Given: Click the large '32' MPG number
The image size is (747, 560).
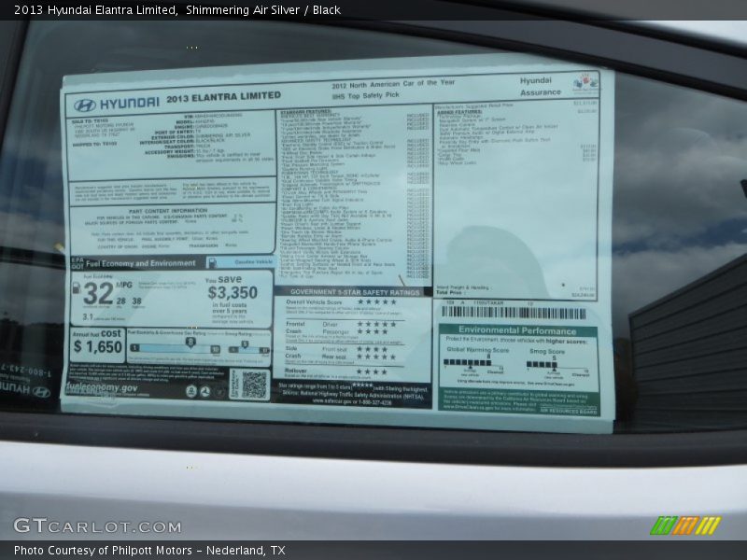Looking at the screenshot, I should [99, 294].
